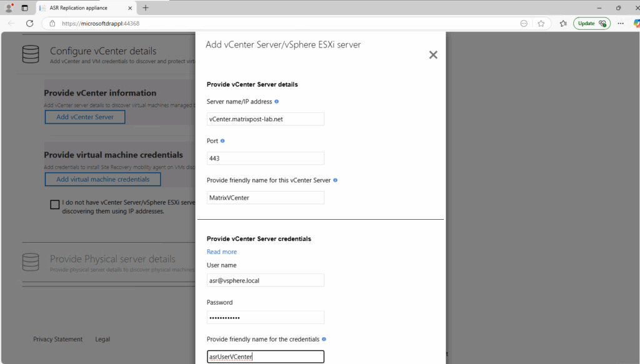Click the browser Update button
Viewport: 640px width, 364px height.
tap(591, 23)
